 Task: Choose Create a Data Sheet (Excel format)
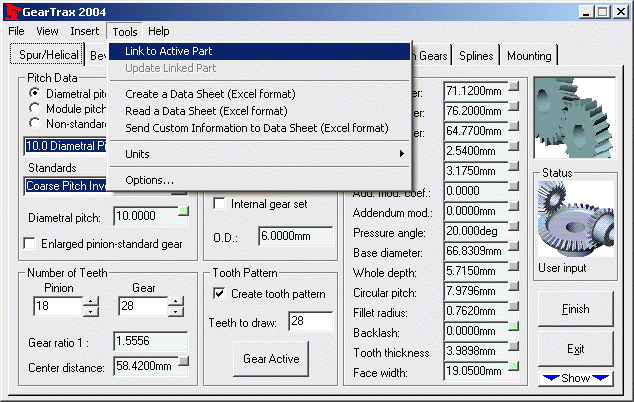(x=260, y=94)
